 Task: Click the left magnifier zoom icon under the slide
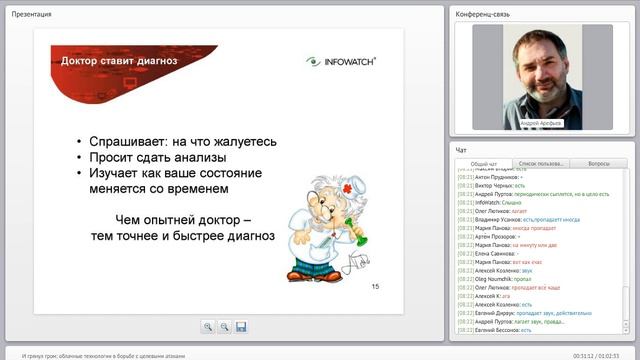coord(208,327)
